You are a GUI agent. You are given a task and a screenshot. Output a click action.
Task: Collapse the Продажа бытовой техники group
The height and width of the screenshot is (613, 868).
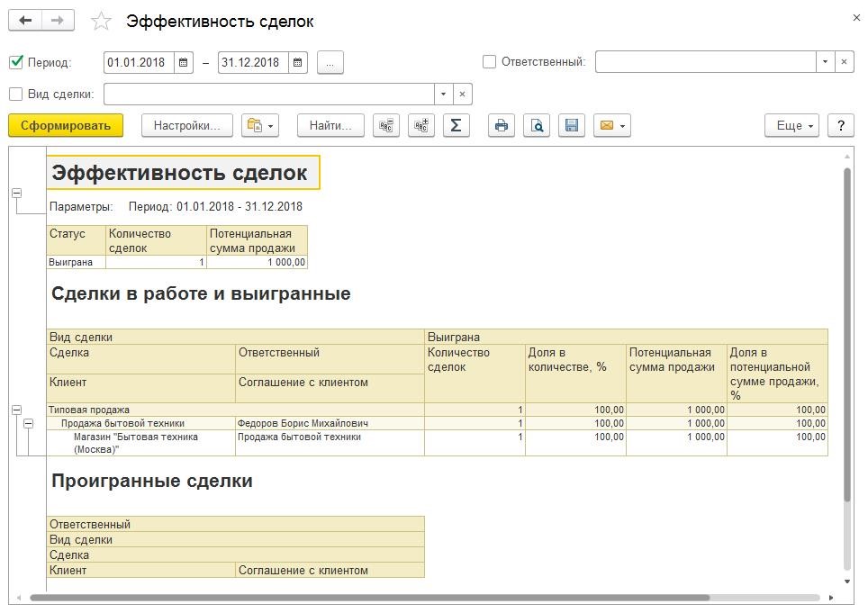point(28,424)
